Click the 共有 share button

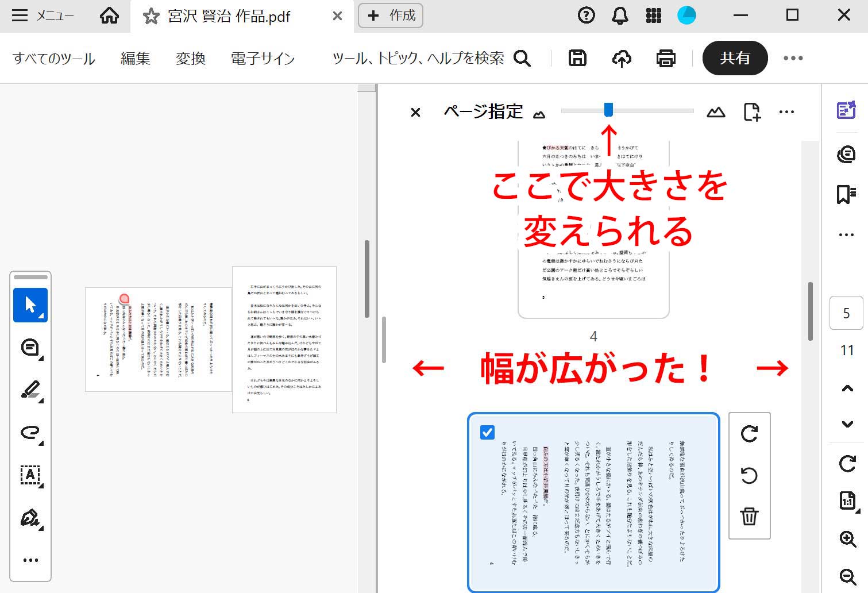[735, 58]
